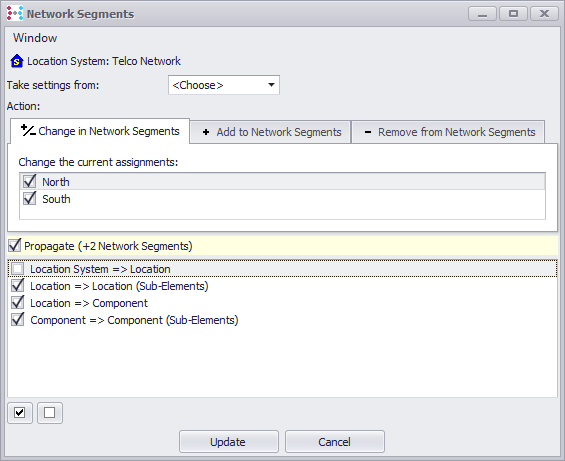Click the dropdown arrow next to <Choose>
The width and height of the screenshot is (565, 461).
point(271,85)
